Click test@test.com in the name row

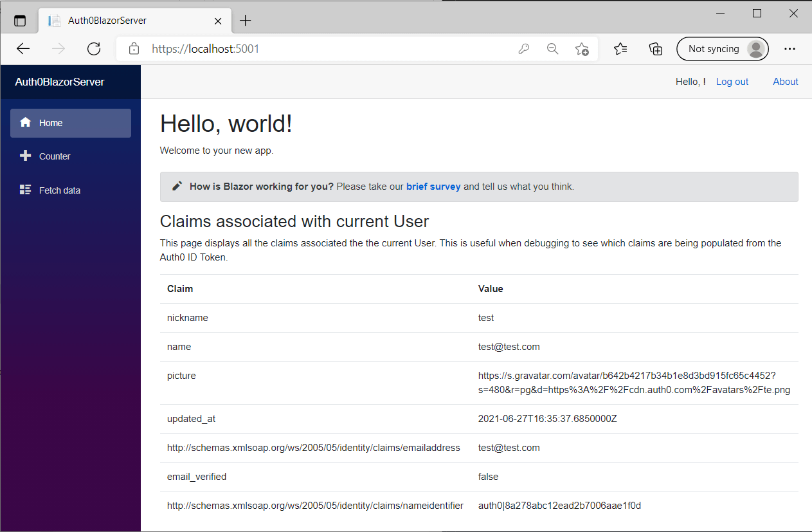(x=509, y=347)
